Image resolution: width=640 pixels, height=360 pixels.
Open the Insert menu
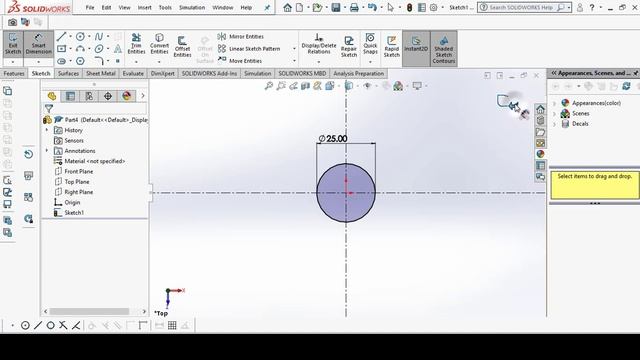(x=144, y=7)
